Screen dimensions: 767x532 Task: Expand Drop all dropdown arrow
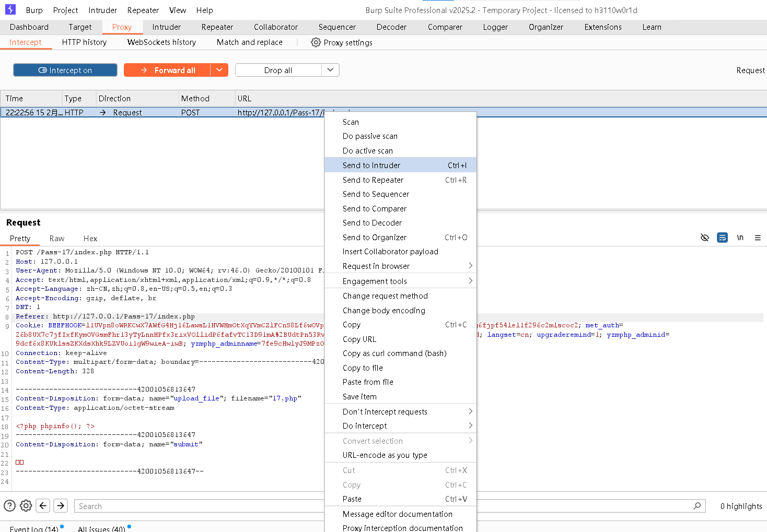(x=330, y=70)
